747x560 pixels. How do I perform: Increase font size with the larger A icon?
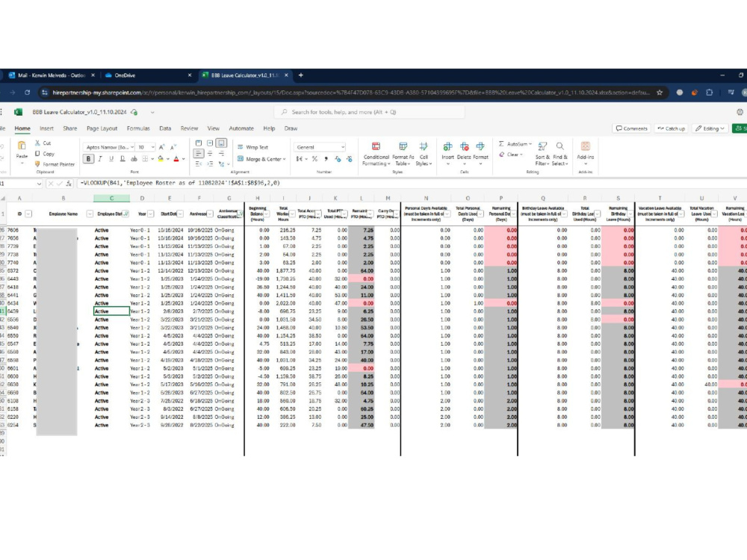click(162, 147)
